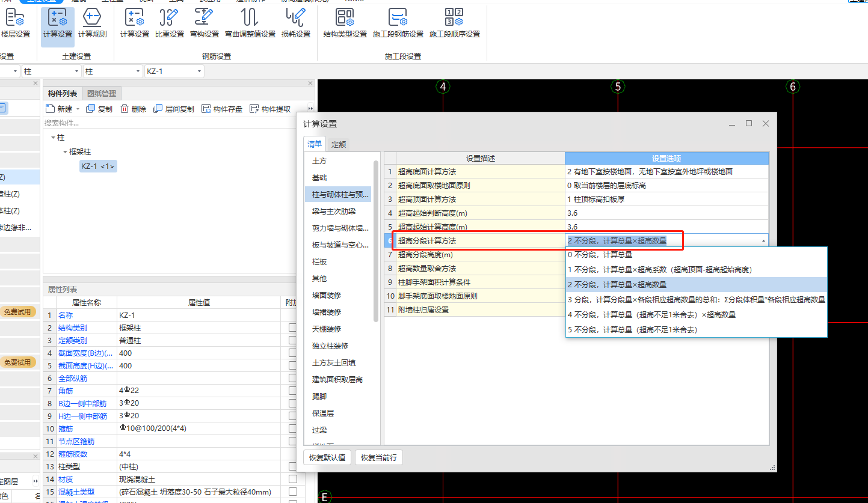
Task: Click 层间复制 in component toolbar
Action: point(174,109)
